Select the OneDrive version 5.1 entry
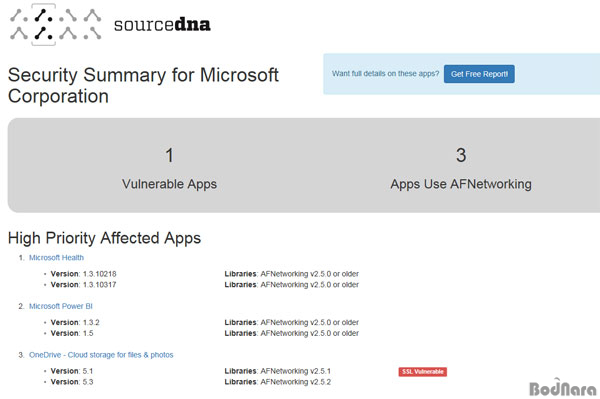This screenshot has width=600, height=399. click(72, 371)
